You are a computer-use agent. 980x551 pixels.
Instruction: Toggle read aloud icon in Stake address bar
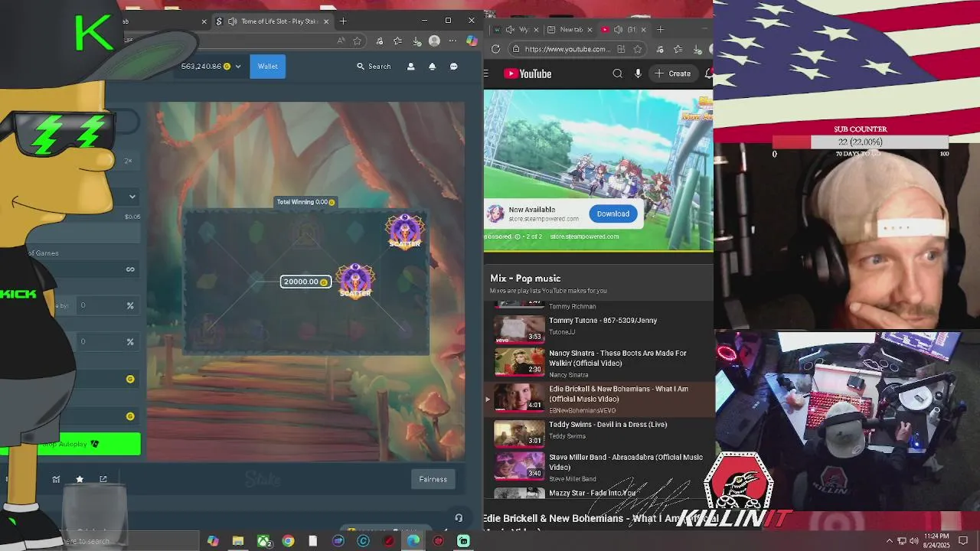coord(341,41)
